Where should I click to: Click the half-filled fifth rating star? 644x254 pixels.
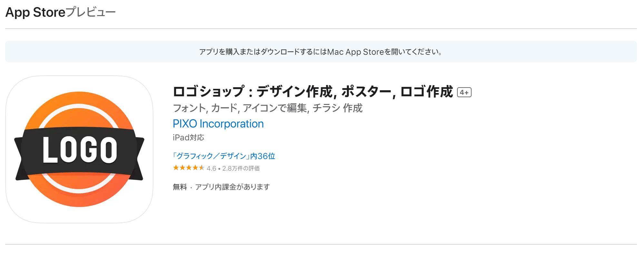tap(202, 168)
